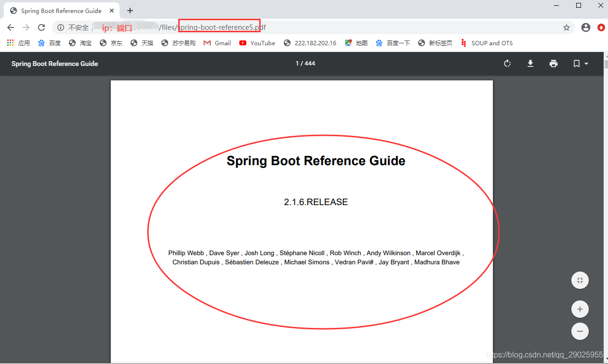
Task: Rotate the PDF clockwise
Action: tap(507, 64)
